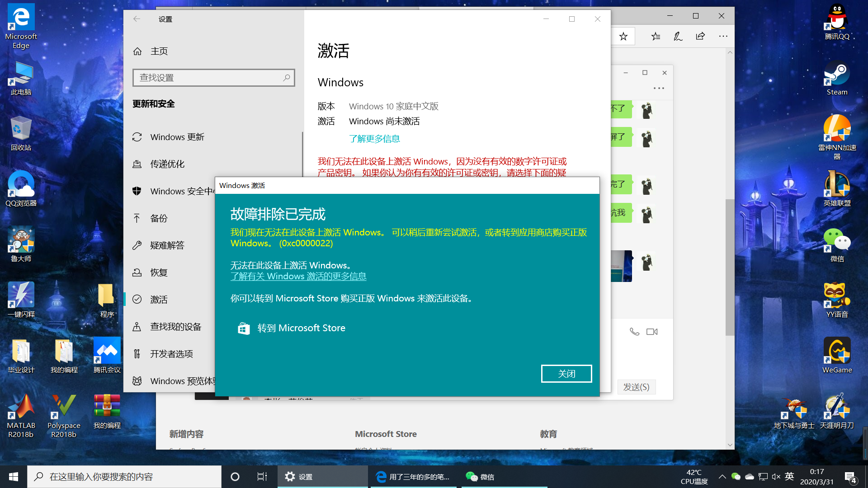This screenshot has width=868, height=488.
Task: Open 一键闪释 desktop shortcut
Action: [21, 300]
